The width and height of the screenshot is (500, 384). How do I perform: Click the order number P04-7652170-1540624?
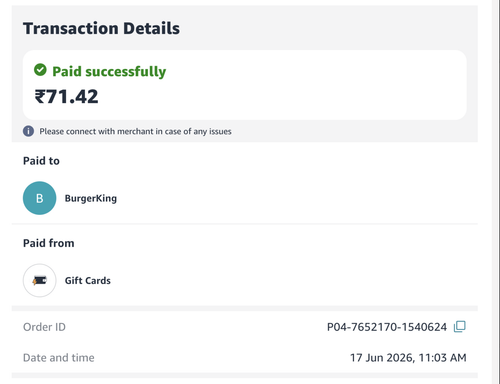387,327
